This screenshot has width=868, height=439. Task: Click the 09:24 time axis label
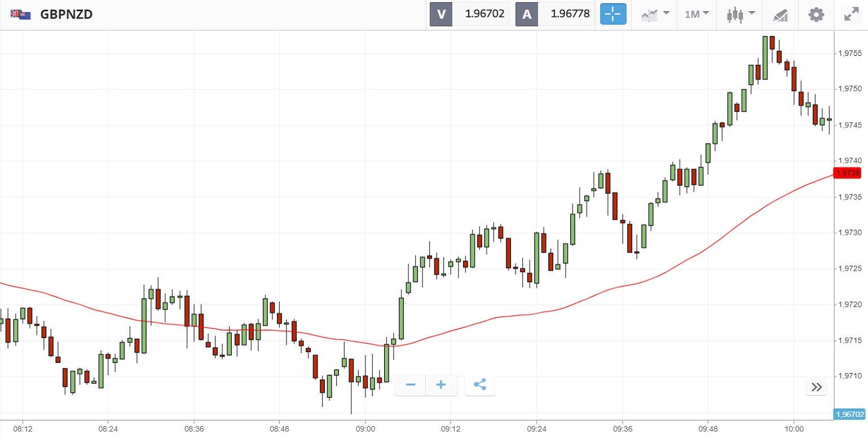pyautogui.click(x=537, y=429)
